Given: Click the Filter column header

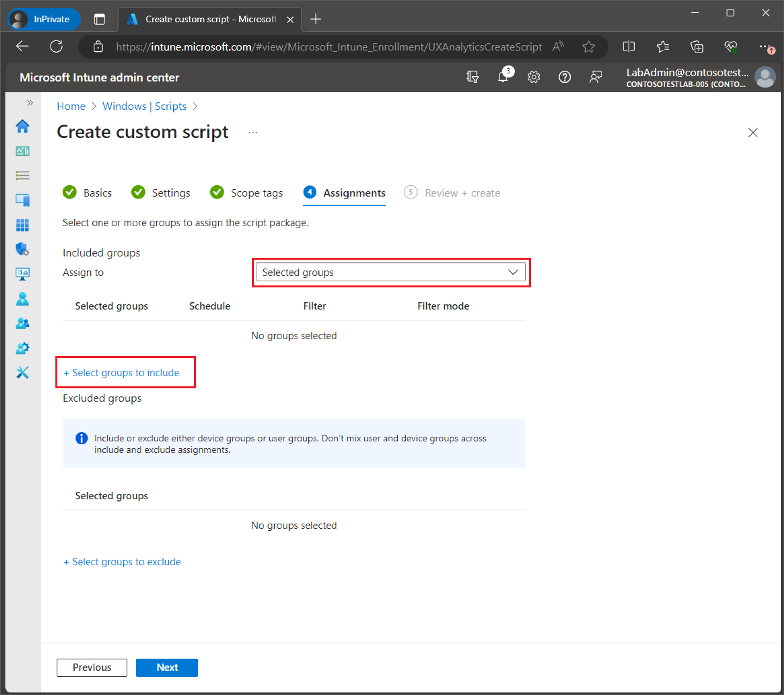Looking at the screenshot, I should tap(315, 306).
